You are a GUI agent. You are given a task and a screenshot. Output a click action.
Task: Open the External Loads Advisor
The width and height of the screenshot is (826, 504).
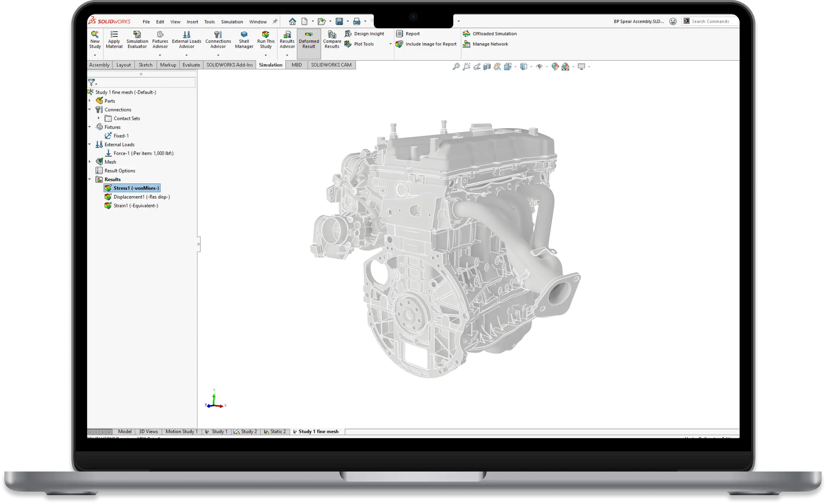pyautogui.click(x=187, y=40)
